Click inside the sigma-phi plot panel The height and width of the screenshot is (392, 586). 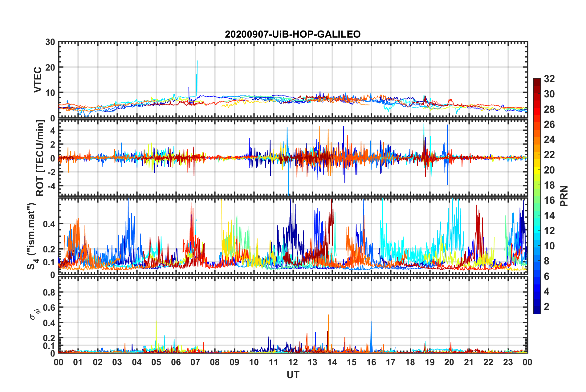point(293,315)
